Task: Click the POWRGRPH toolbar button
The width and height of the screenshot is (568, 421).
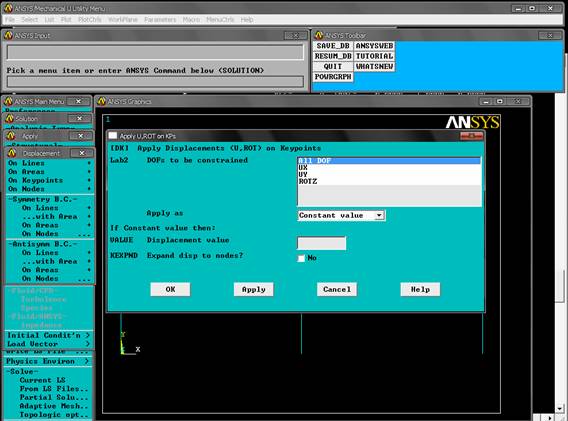Action: pos(333,77)
